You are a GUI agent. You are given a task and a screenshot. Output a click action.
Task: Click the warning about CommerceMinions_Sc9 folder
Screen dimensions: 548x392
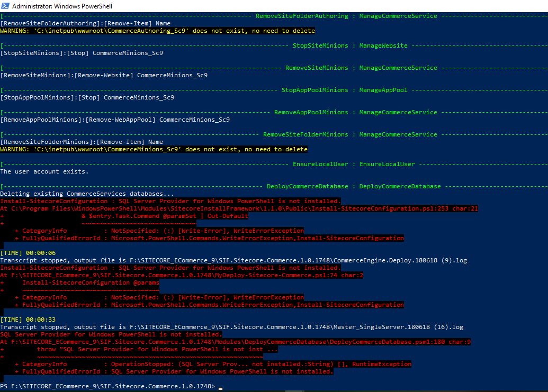[154, 149]
